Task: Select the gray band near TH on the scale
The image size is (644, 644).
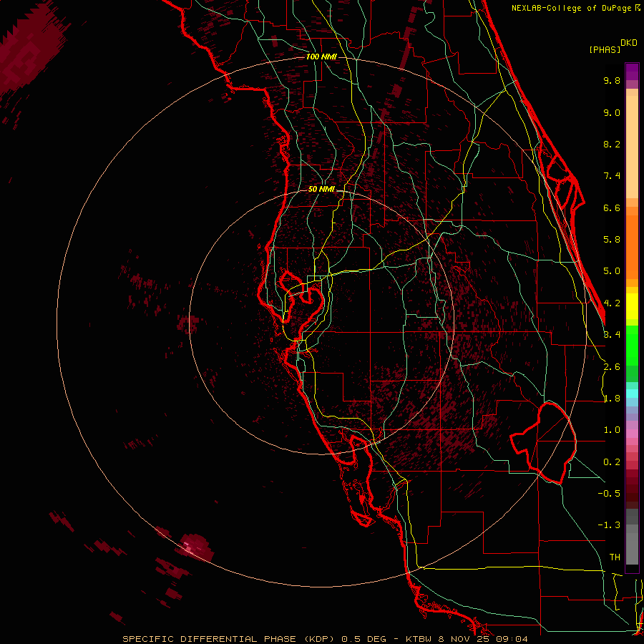Action: (632, 538)
